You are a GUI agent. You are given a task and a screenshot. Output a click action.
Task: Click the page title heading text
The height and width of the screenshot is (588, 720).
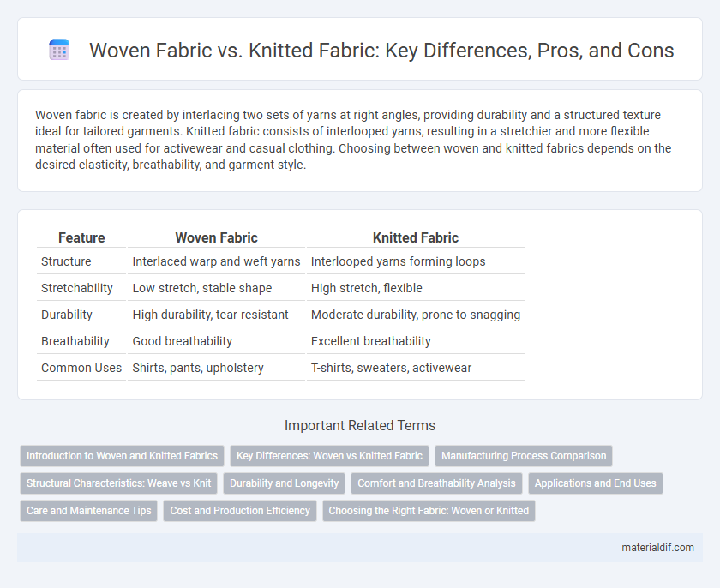[381, 50]
